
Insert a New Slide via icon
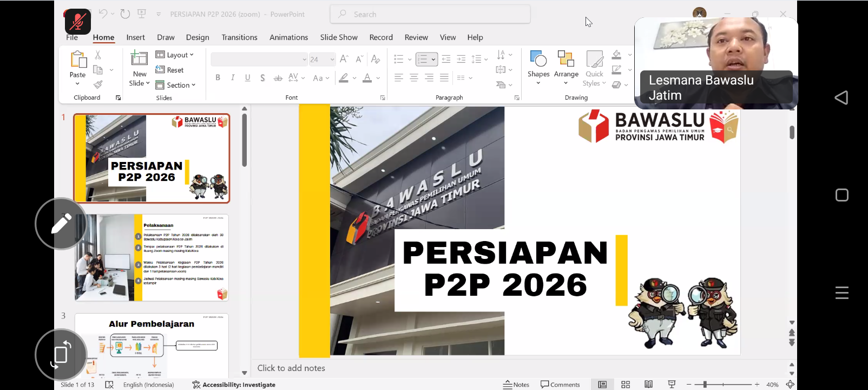point(140,58)
